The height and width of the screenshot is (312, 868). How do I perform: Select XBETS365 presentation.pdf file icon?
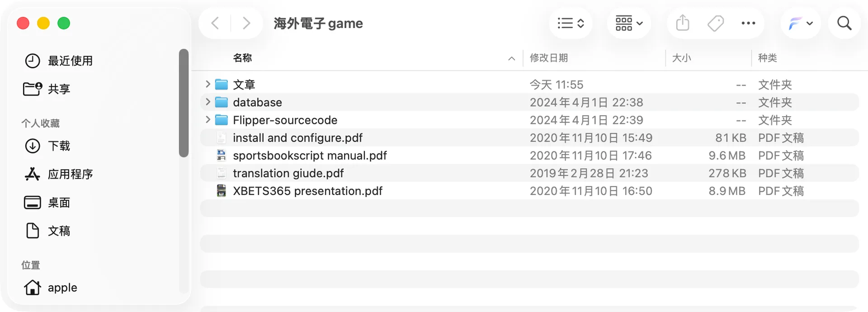pyautogui.click(x=222, y=190)
